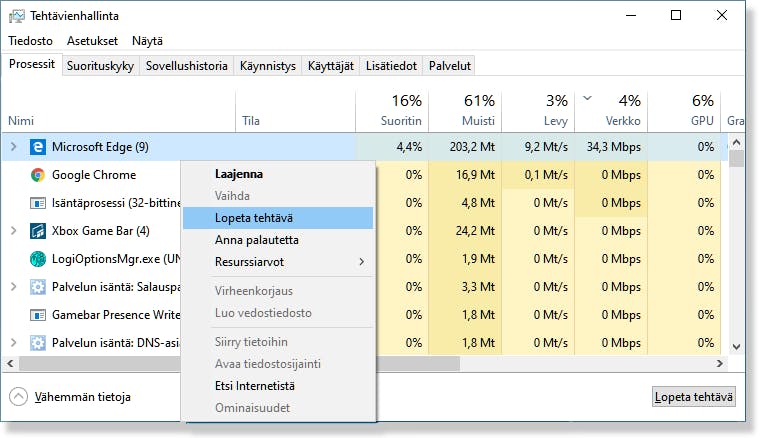Select the LogiOptionsMgr.exe process icon
This screenshot has height=438, width=765.
click(38, 259)
